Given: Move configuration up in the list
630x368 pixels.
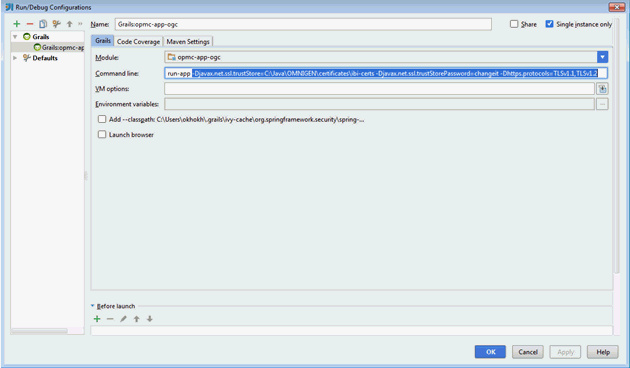Looking at the screenshot, I should (x=70, y=24).
